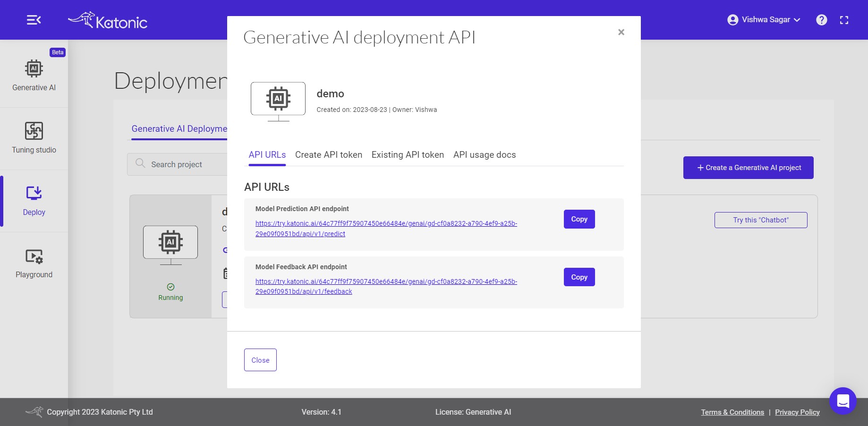
Task: Close the dialog with the X icon
Action: (621, 32)
